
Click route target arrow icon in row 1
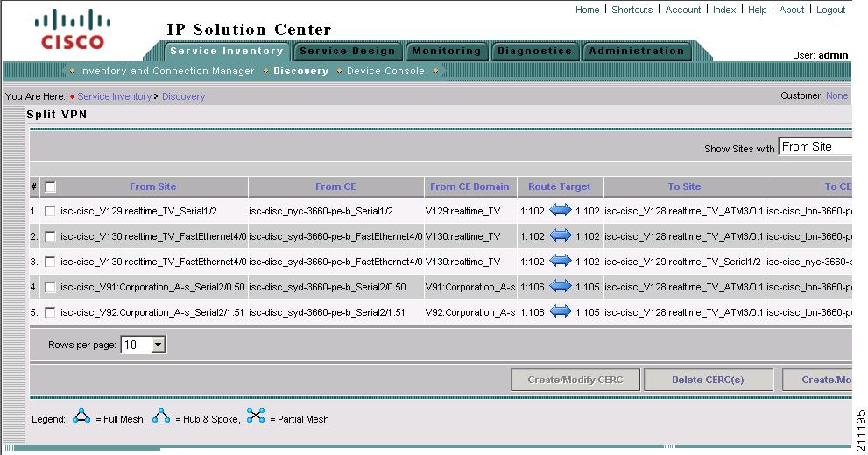pyautogui.click(x=561, y=211)
